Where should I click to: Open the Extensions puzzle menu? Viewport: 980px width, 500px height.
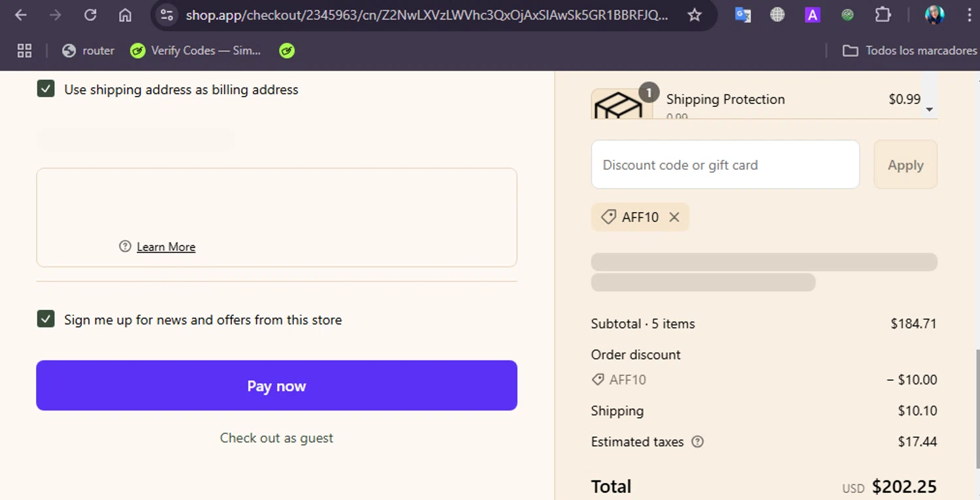pyautogui.click(x=883, y=15)
